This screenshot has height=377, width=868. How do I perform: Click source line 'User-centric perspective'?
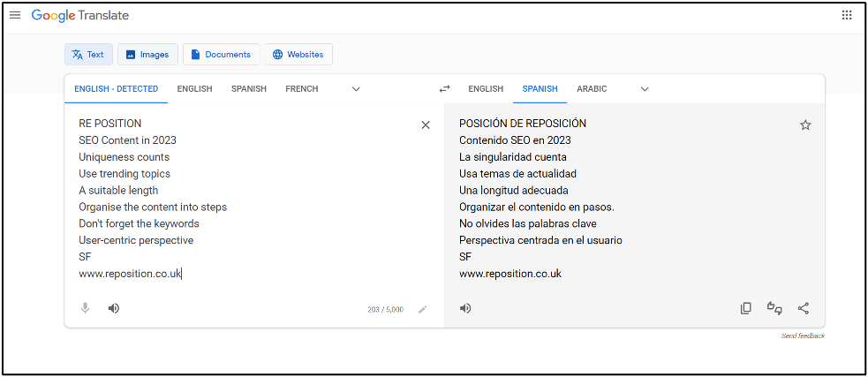point(136,240)
